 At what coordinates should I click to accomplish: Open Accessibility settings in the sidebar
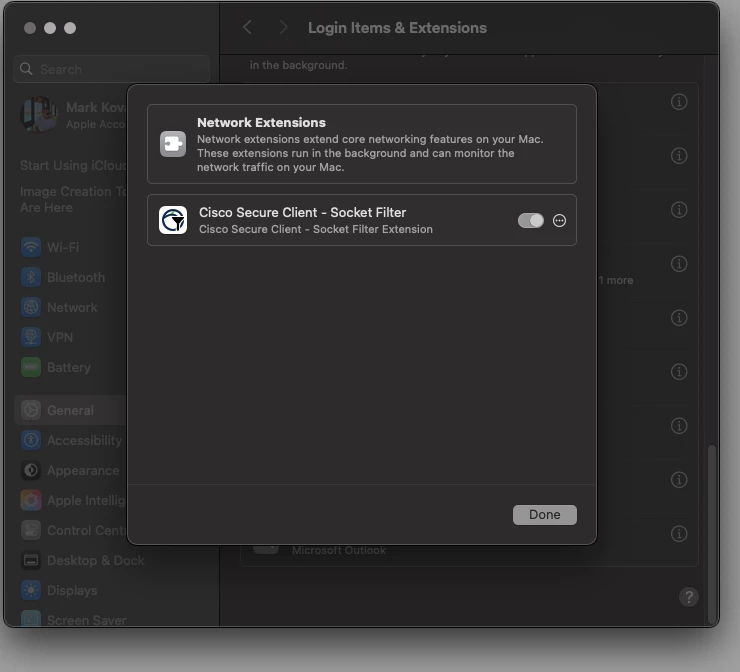(71, 440)
